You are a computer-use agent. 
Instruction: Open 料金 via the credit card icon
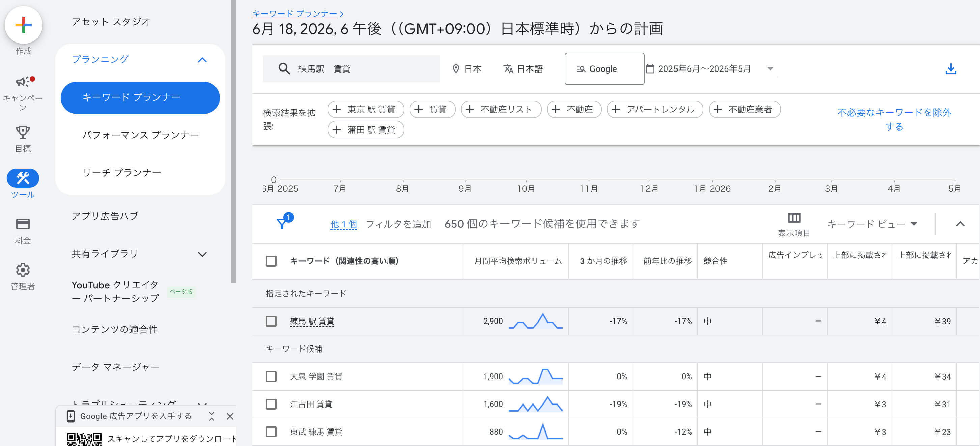click(23, 224)
